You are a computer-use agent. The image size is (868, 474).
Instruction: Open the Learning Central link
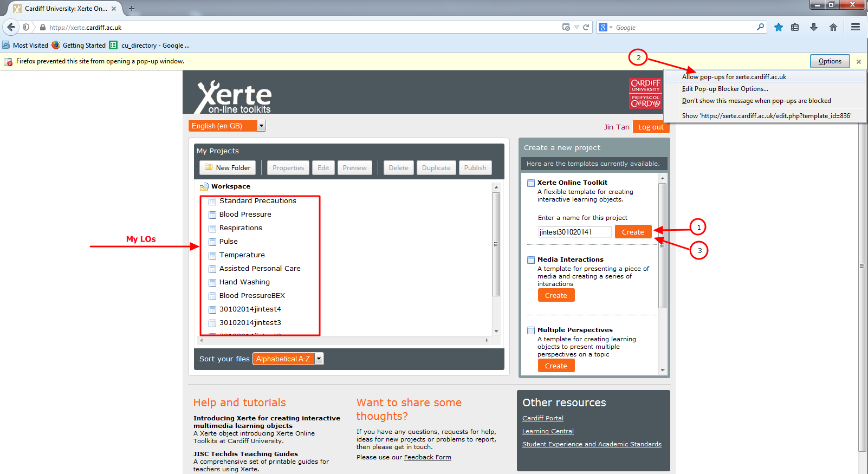(x=548, y=431)
